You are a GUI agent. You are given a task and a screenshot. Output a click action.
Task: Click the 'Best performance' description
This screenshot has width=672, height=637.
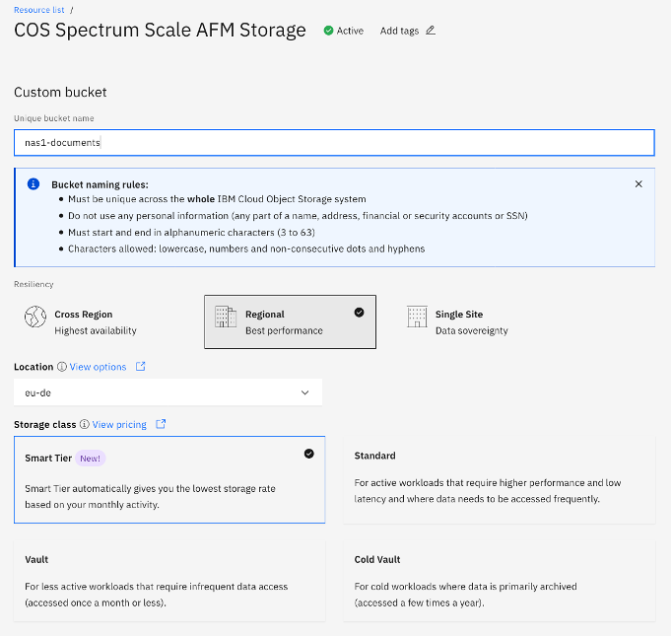tap(284, 330)
